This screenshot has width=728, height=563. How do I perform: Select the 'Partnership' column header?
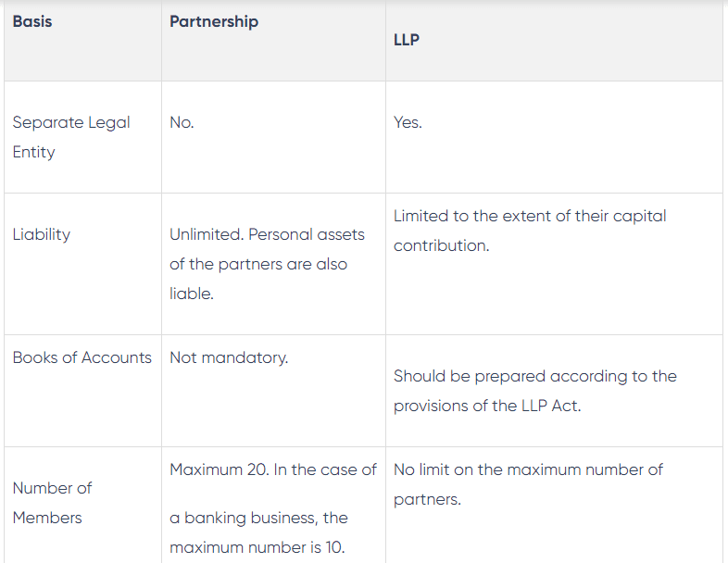tap(214, 21)
